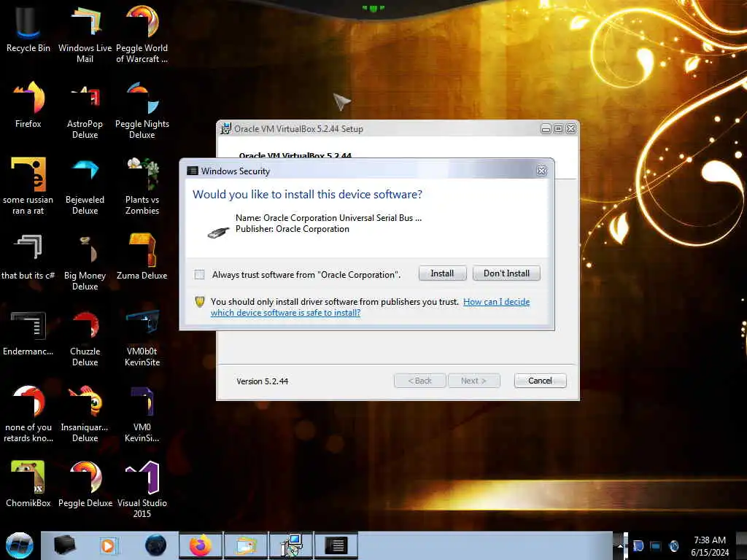Click the Windows Start orb
This screenshot has height=560, width=747.
[x=19, y=545]
